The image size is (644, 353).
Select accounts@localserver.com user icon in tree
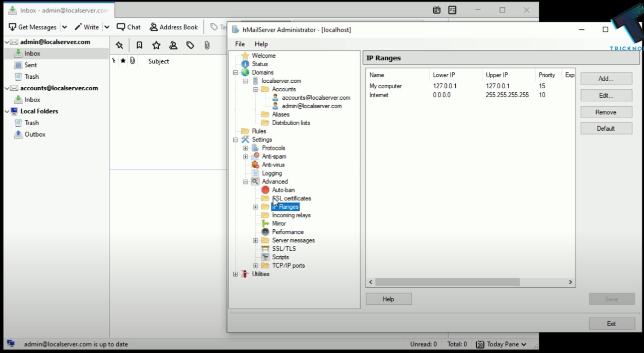click(275, 98)
